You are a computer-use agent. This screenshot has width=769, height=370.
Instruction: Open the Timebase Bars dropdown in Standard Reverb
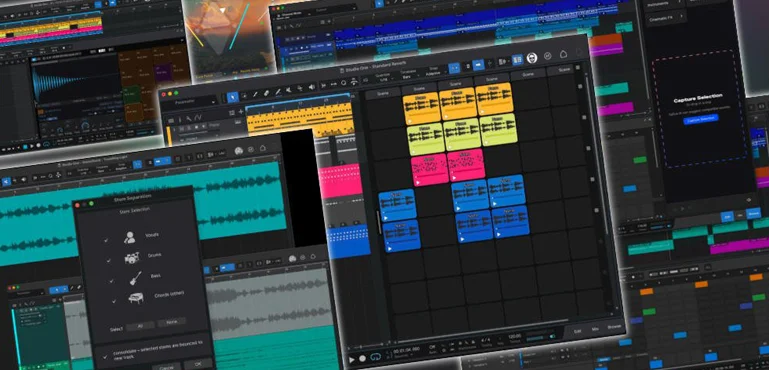coord(408,75)
